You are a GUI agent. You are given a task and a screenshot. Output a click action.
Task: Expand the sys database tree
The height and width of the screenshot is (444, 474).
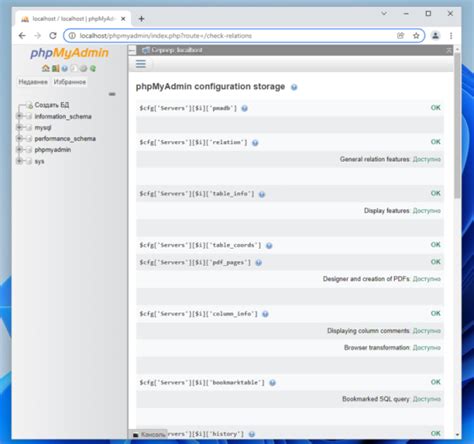click(x=19, y=161)
